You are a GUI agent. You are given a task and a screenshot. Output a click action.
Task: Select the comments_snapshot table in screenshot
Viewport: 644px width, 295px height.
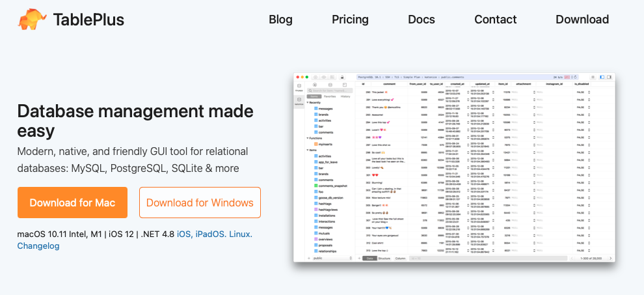(x=330, y=186)
